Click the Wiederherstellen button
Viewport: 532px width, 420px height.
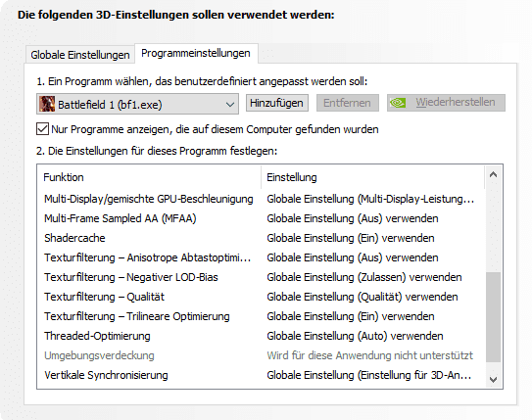tap(446, 103)
